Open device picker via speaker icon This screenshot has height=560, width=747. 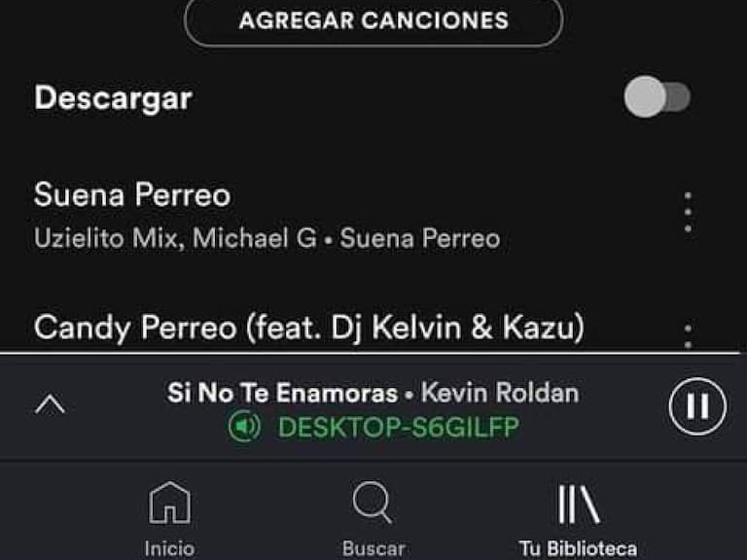(244, 426)
